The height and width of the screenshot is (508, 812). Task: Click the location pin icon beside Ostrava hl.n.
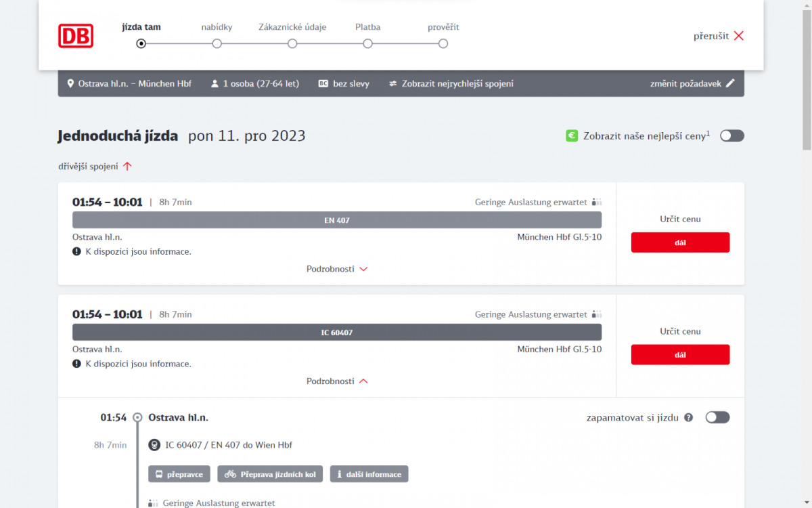coord(70,84)
